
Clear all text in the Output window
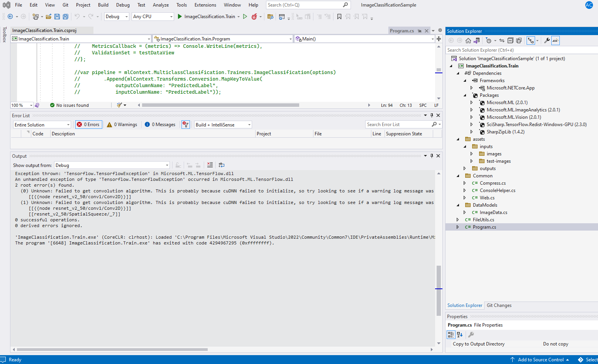[x=210, y=165]
